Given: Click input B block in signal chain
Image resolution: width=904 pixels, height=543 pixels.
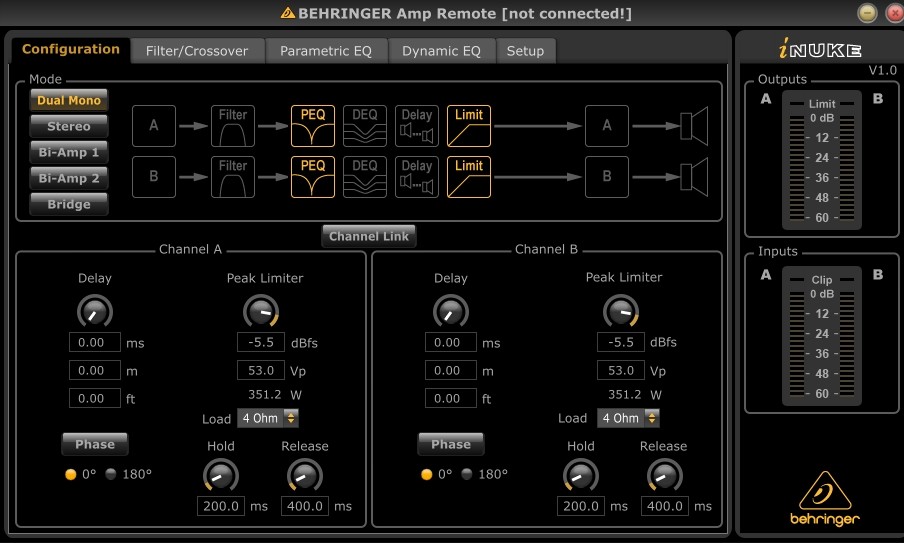Looking at the screenshot, I should pos(154,177).
